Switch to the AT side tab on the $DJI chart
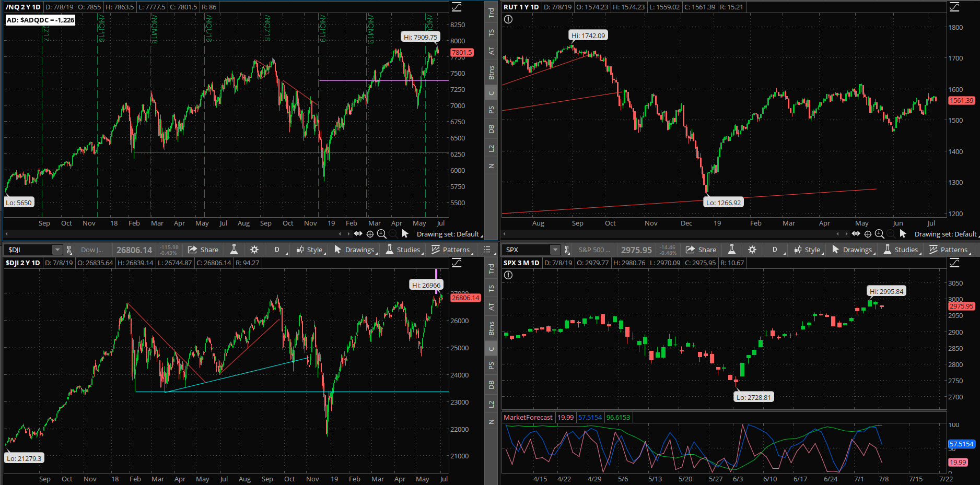Viewport: 980px width, 485px height. 491,307
